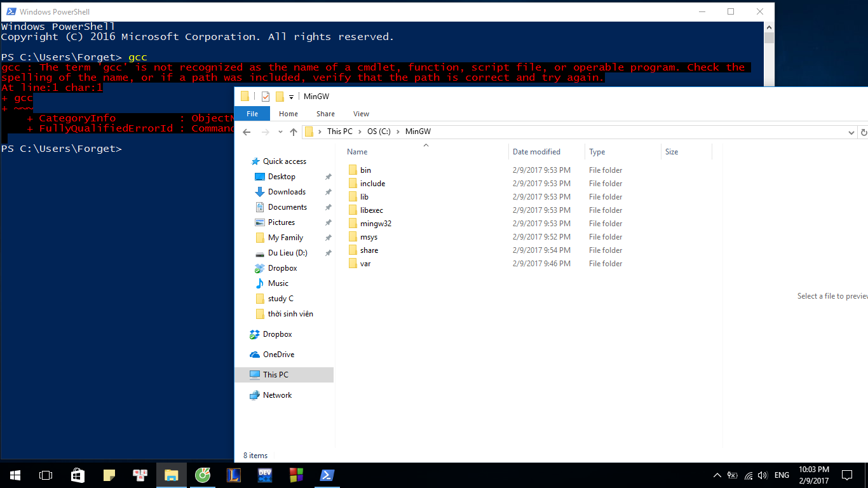
Task: Click the New folder icon in Explorer title bar
Action: 280,97
